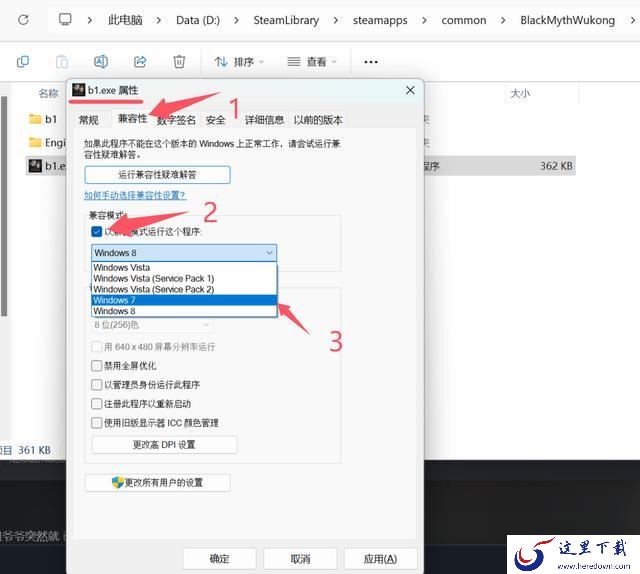Enable 使用旧版显示器 ICC 颜色管理 checkbox
This screenshot has width=640, height=574.
pyautogui.click(x=97, y=423)
